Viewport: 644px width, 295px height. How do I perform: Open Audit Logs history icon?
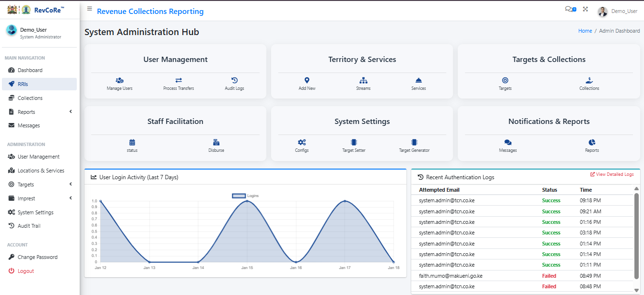coord(234,81)
